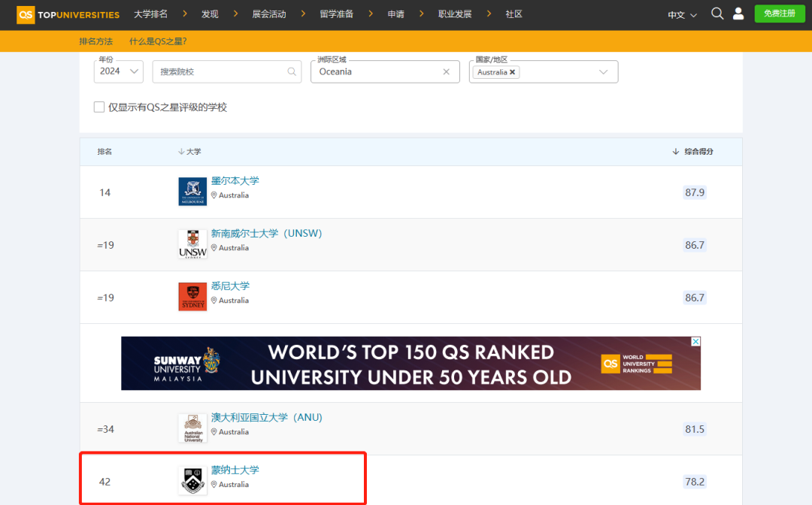Click the Australia location under 蒙纳士大学

tap(230, 485)
